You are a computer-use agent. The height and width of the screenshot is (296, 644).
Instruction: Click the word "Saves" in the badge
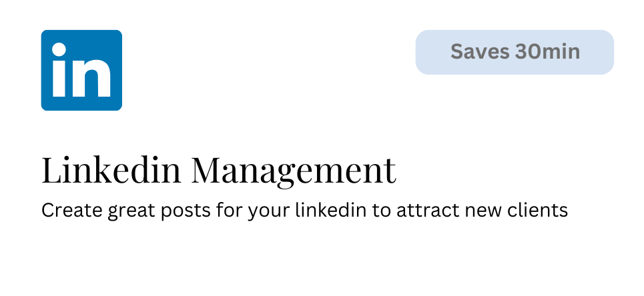tap(480, 52)
